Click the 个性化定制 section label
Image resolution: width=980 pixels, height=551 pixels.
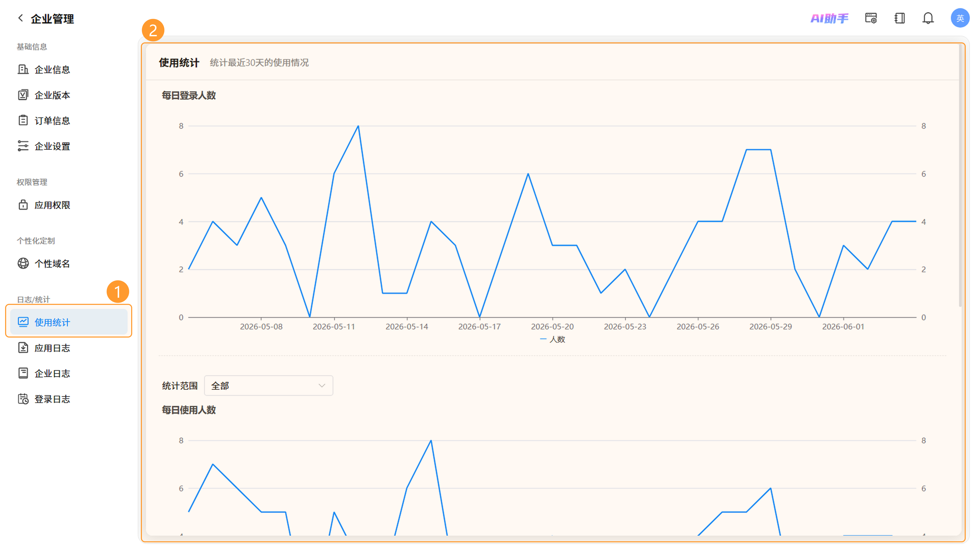(x=36, y=241)
